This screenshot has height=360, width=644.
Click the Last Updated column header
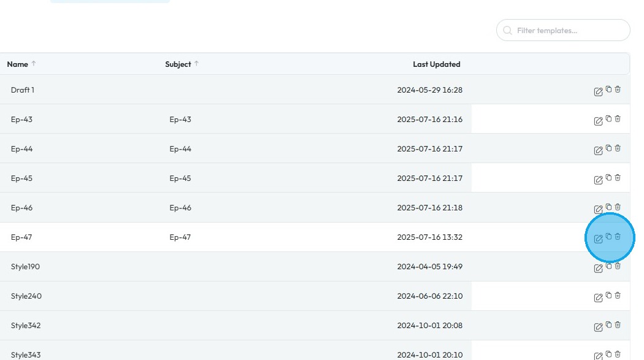pos(436,64)
